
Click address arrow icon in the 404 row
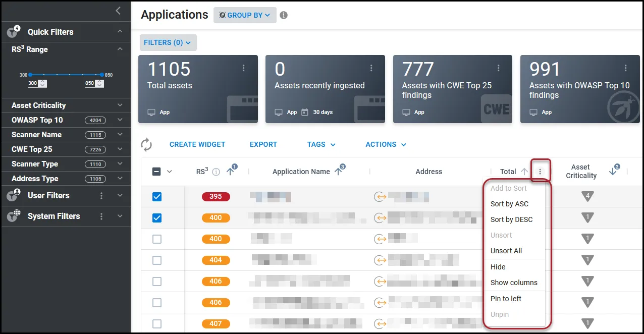(380, 260)
